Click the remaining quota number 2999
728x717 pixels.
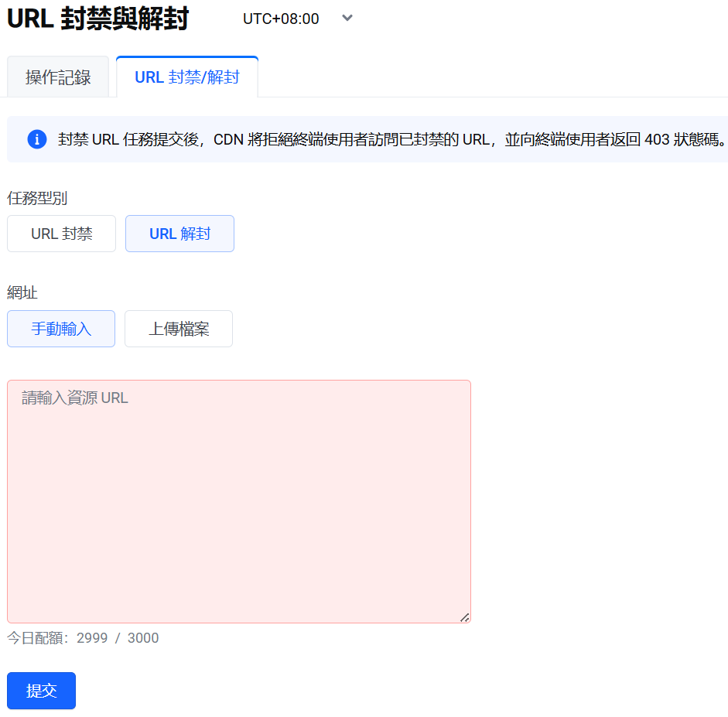coord(92,638)
